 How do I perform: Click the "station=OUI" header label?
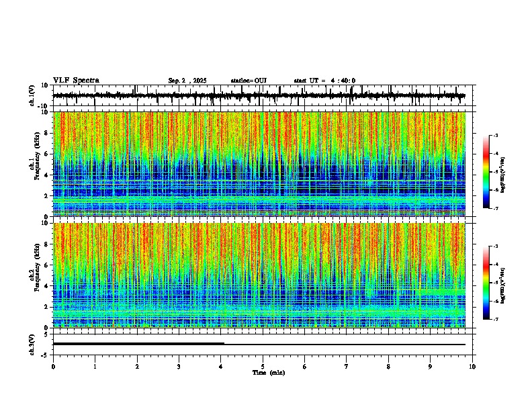[249, 81]
